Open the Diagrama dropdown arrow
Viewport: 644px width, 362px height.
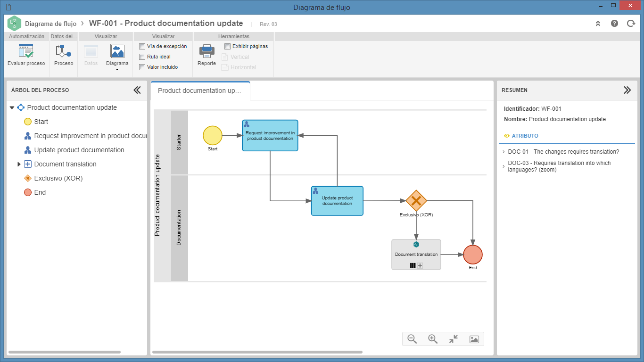tap(117, 70)
